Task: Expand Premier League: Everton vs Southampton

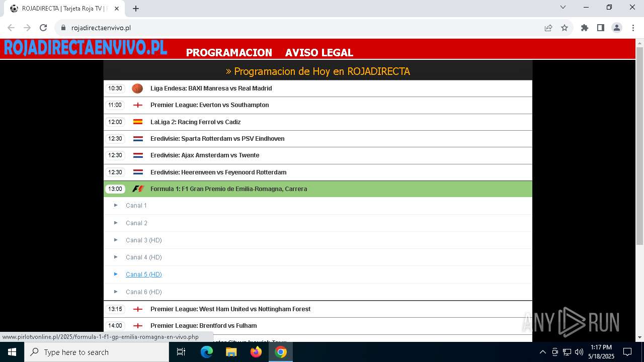Action: point(318,105)
